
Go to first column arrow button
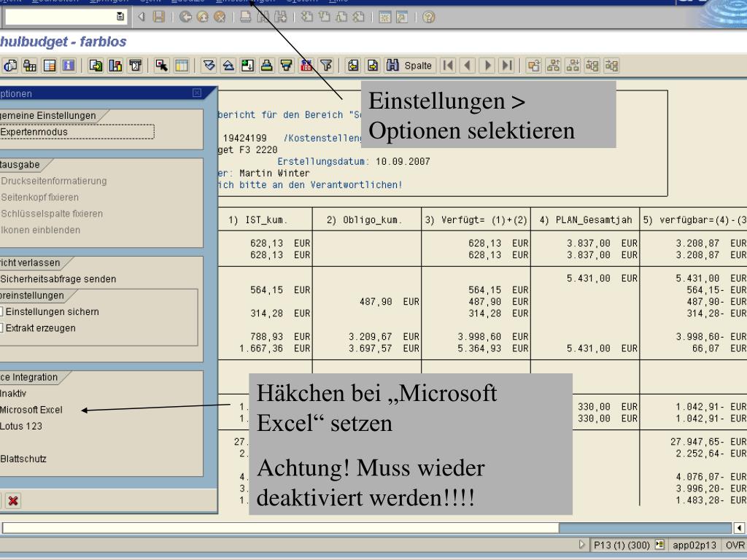pyautogui.click(x=448, y=66)
